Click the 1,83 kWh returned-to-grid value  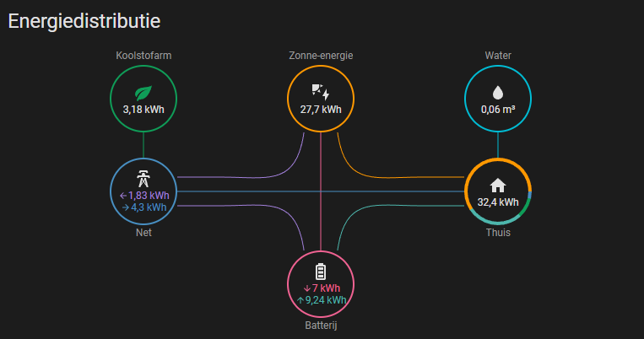(144, 196)
